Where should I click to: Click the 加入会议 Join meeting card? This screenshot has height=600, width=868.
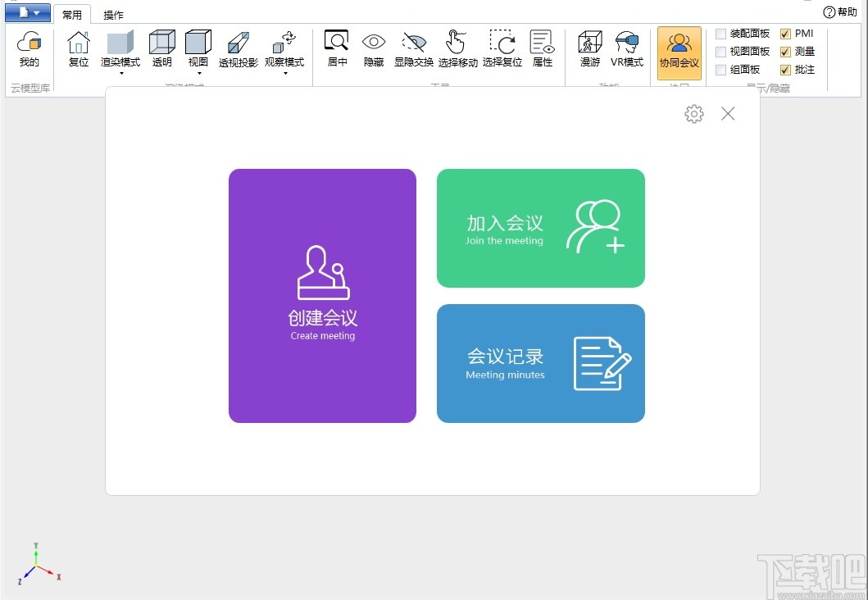point(541,228)
